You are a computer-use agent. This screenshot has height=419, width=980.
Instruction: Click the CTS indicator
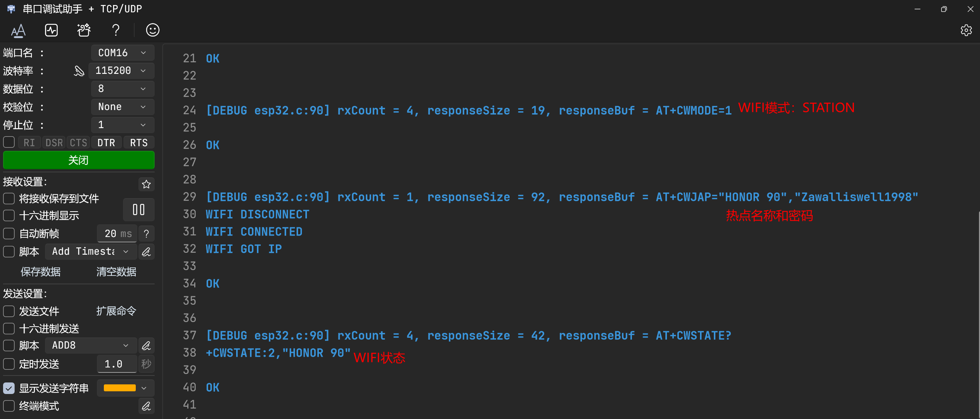tap(78, 143)
